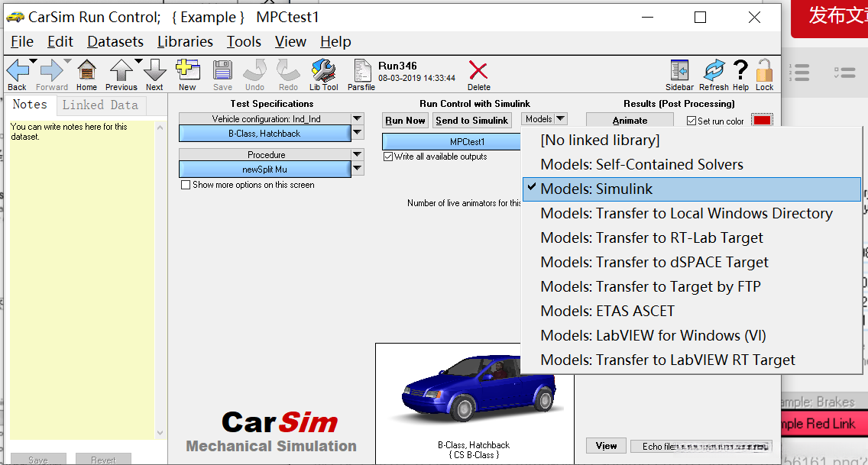Toggle the Set run color checkbox
The image size is (868, 465).
click(691, 121)
